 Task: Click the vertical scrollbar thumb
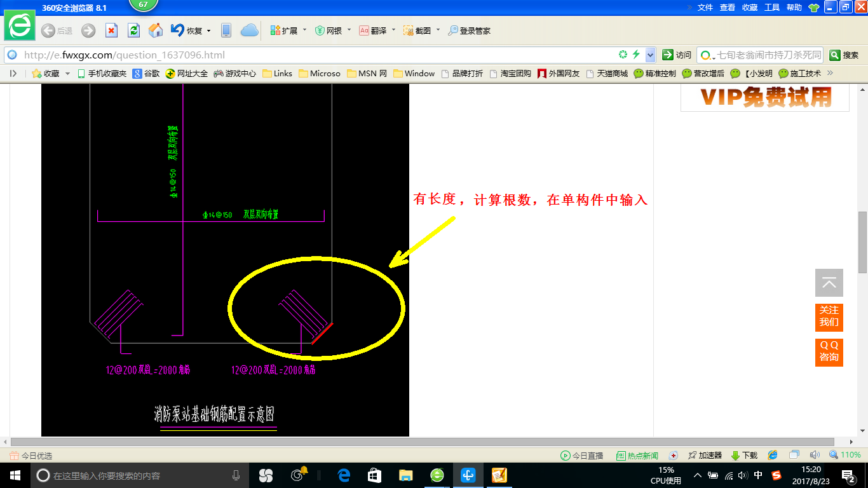tap(862, 242)
